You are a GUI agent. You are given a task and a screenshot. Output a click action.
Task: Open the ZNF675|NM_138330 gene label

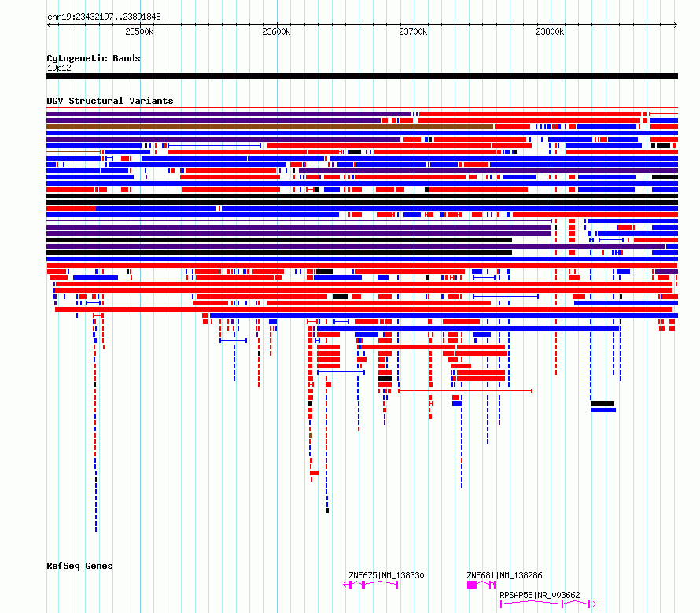[386, 575]
